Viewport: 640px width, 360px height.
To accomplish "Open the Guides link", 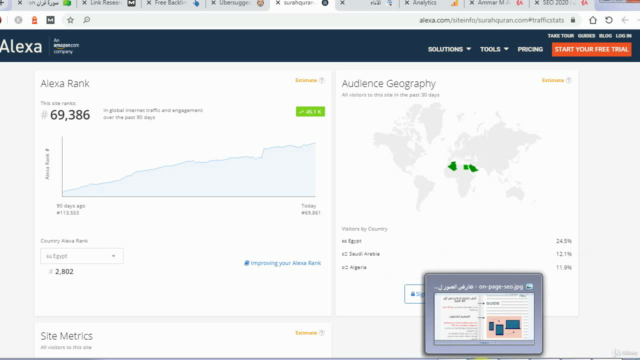I will (x=586, y=36).
